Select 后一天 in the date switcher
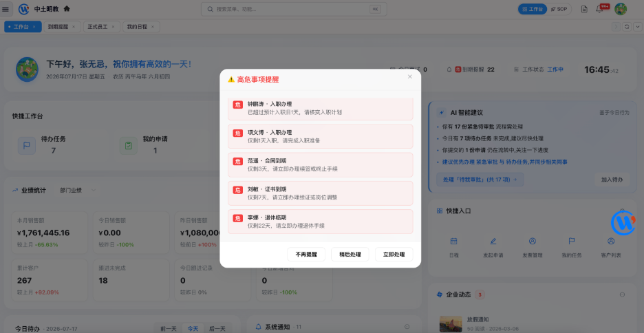The image size is (644, 333). coord(217,328)
